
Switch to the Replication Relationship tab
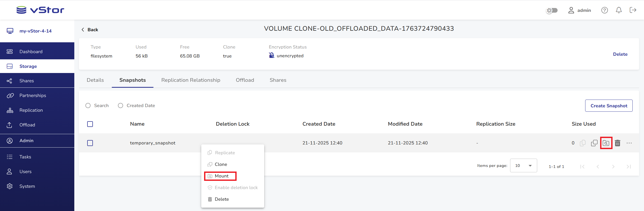(x=191, y=80)
